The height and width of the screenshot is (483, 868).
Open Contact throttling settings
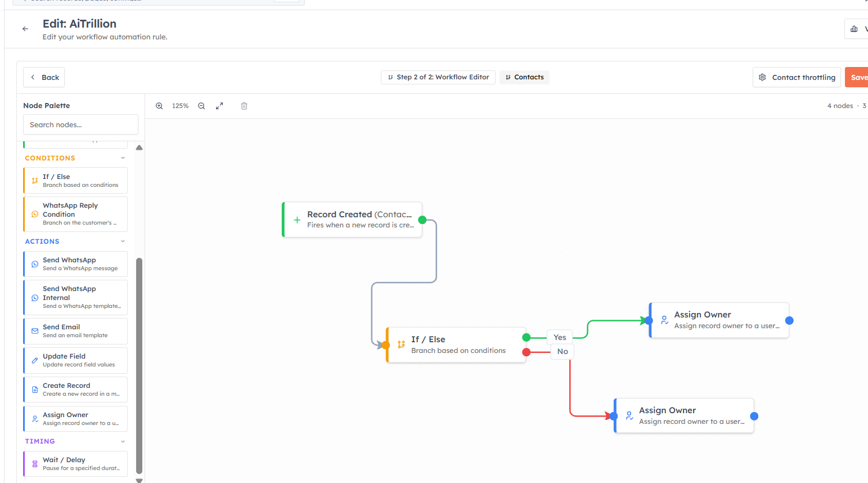(x=797, y=77)
